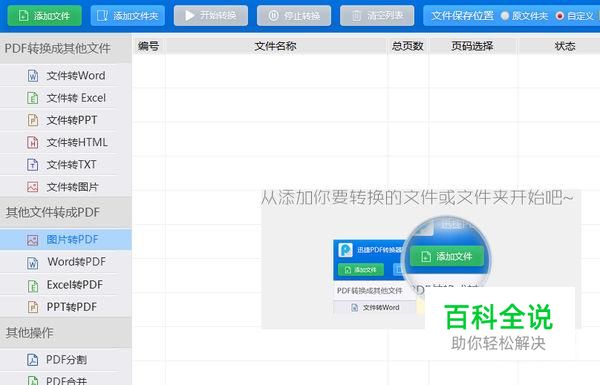Click the image icon beside 图片转PDF
The image size is (600, 385).
click(33, 240)
